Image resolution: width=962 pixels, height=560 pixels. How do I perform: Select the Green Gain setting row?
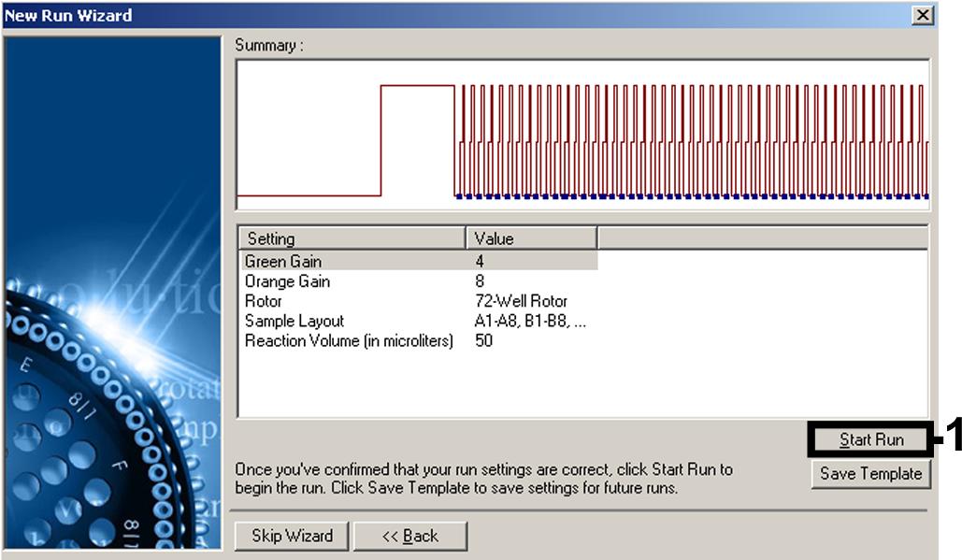pos(419,261)
